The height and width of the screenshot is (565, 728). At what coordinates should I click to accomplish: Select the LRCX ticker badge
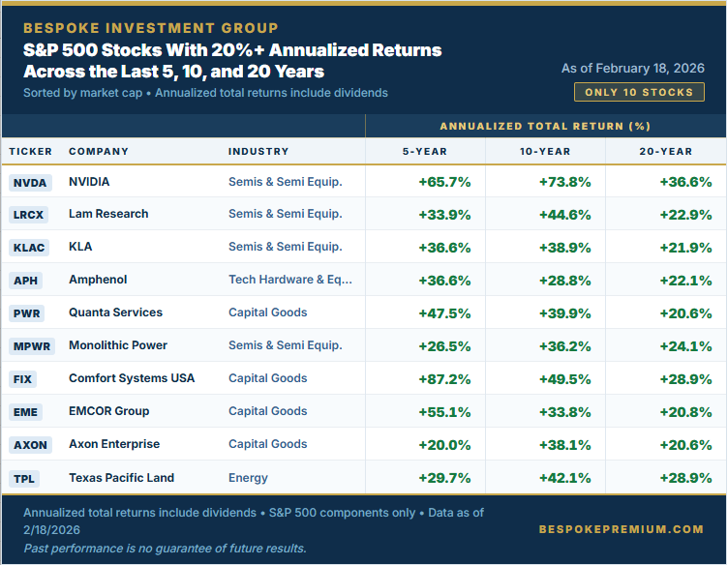click(x=28, y=215)
